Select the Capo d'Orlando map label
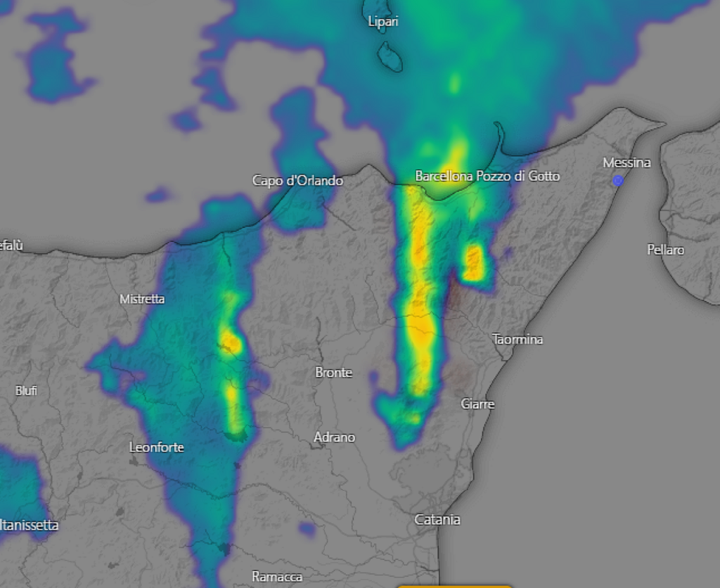Screen dimensions: 720x588 (297, 181)
